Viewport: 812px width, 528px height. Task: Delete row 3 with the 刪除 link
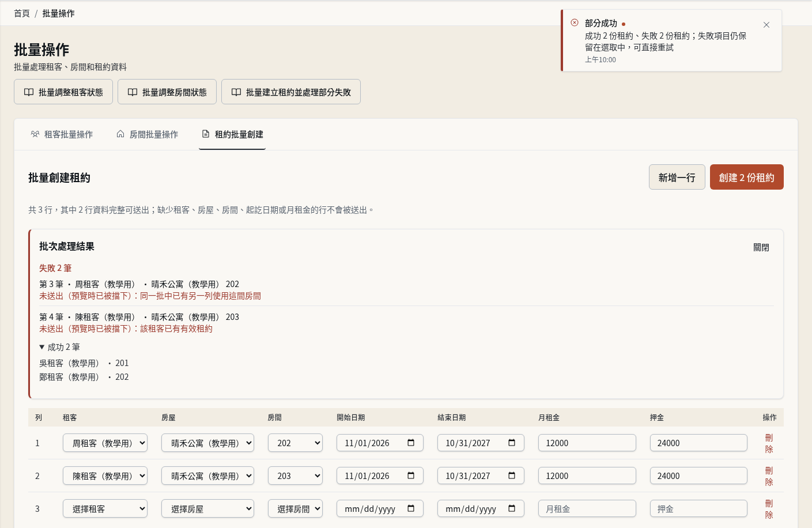(x=769, y=509)
